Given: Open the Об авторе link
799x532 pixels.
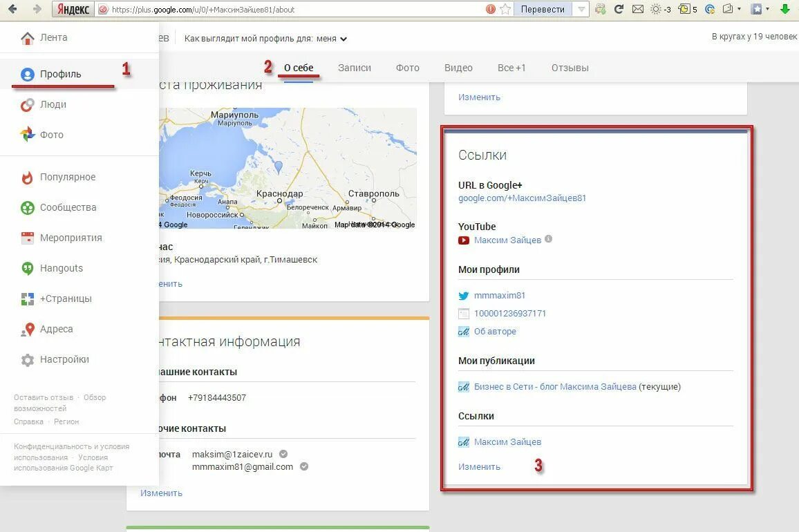Looking at the screenshot, I should [496, 332].
